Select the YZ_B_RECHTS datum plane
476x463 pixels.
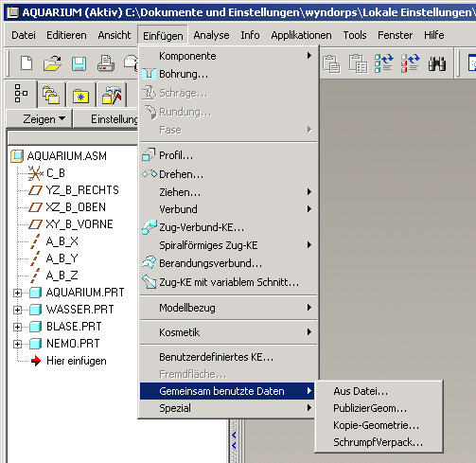pyautogui.click(x=82, y=190)
